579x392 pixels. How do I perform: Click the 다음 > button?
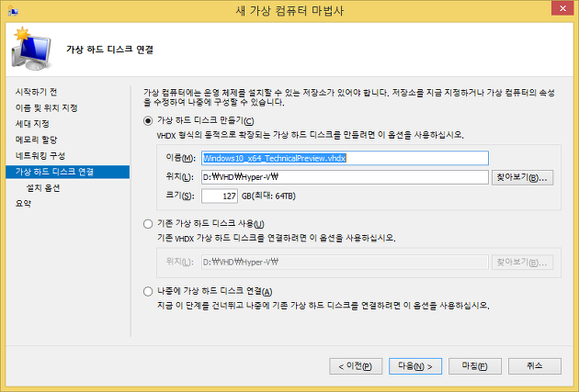tap(415, 366)
